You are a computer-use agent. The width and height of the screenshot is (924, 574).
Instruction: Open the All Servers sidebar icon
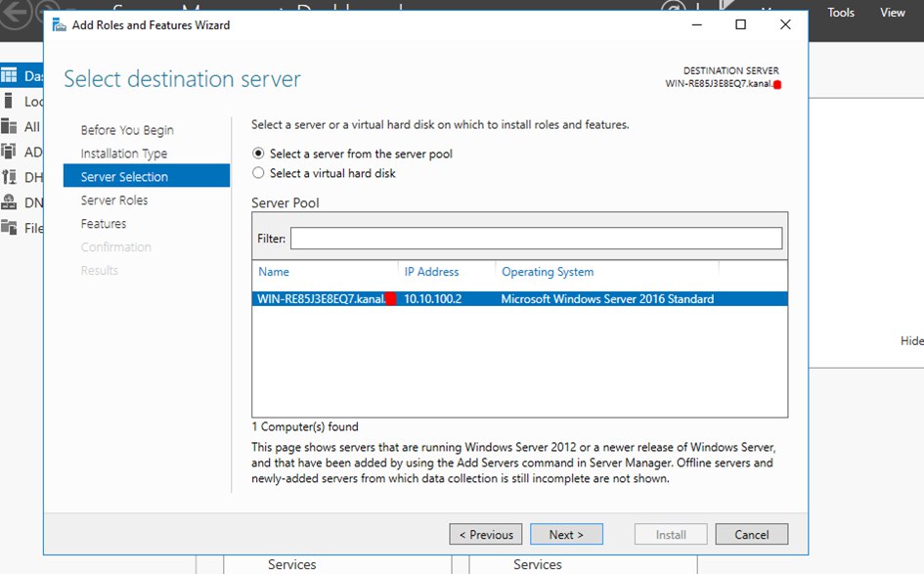coord(9,126)
